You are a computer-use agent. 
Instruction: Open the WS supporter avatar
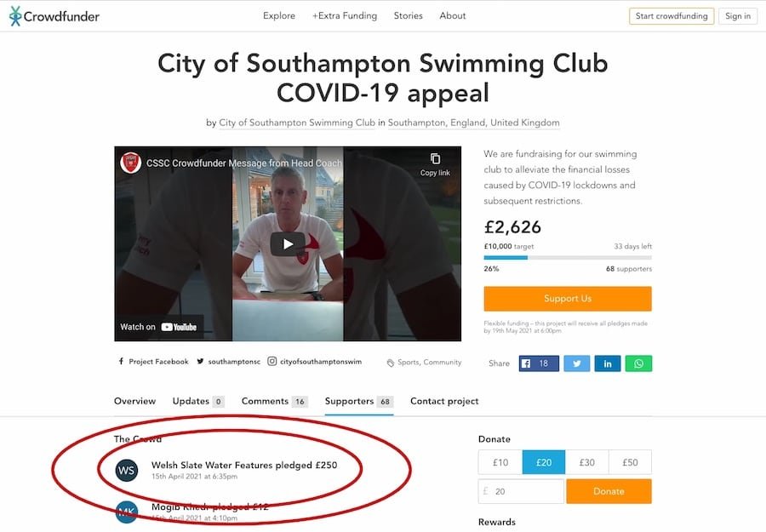(x=127, y=471)
